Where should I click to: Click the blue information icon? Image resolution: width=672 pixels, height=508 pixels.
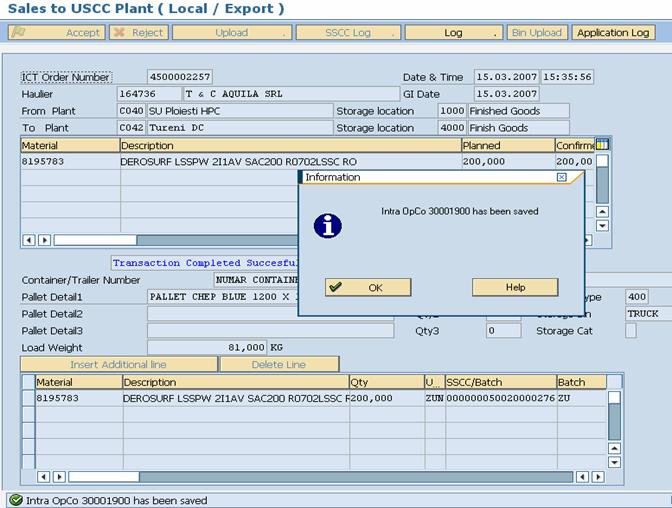pyautogui.click(x=327, y=225)
